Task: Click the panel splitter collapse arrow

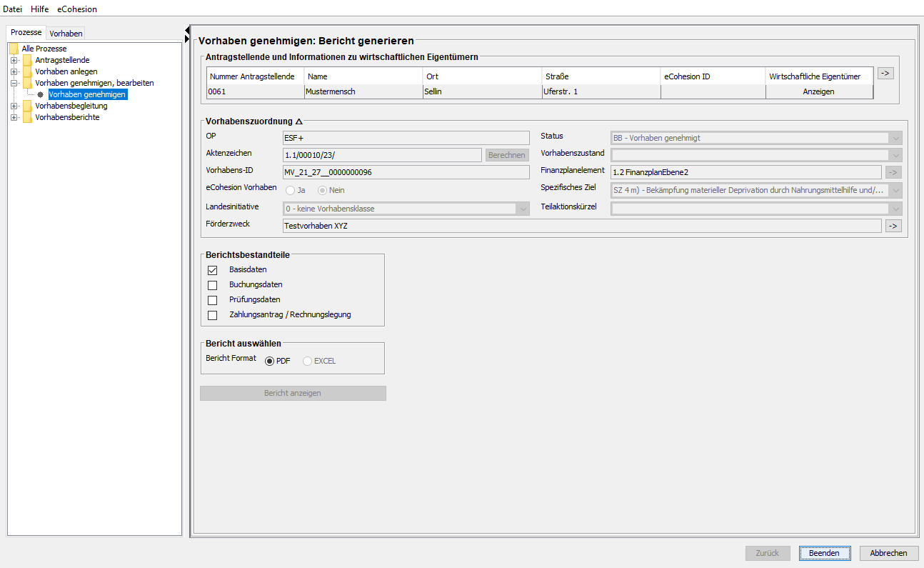Action: point(187,30)
